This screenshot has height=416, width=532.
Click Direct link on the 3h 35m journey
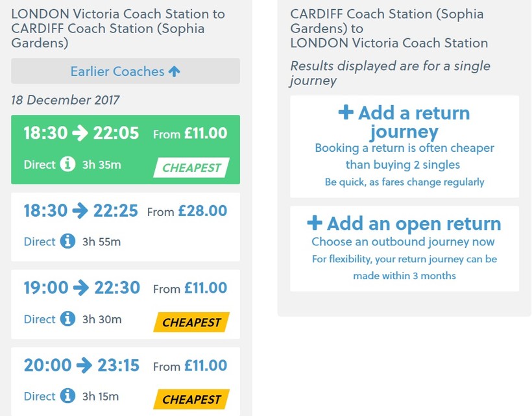point(40,165)
